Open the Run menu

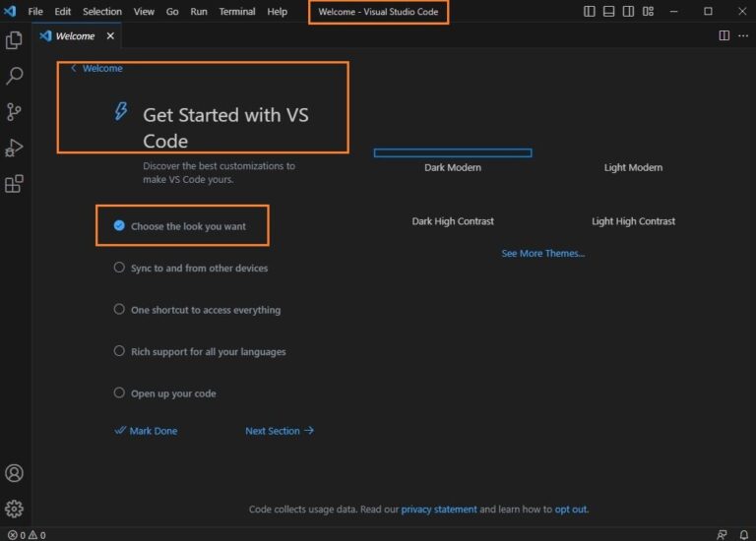click(199, 11)
